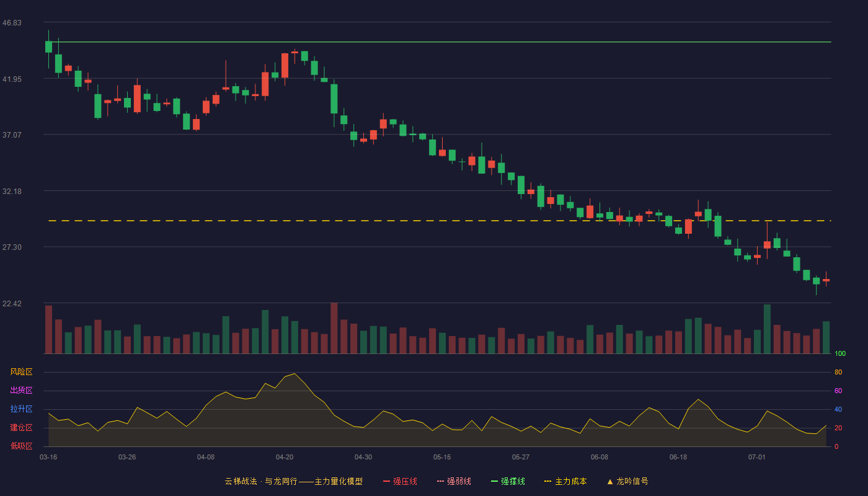Click the 46.83 price axis label

coord(12,23)
